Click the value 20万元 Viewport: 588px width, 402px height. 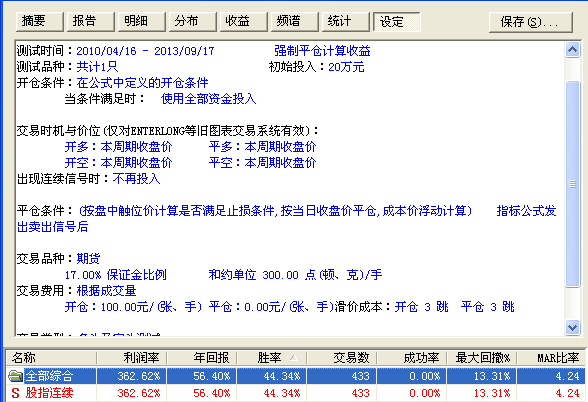pyautogui.click(x=346, y=67)
